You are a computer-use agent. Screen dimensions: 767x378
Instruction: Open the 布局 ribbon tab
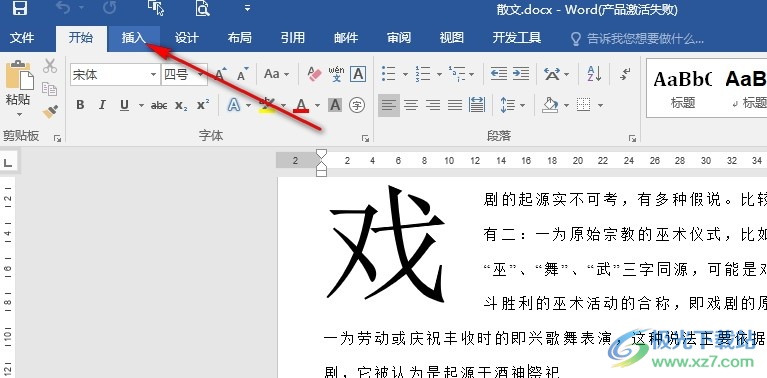(240, 38)
